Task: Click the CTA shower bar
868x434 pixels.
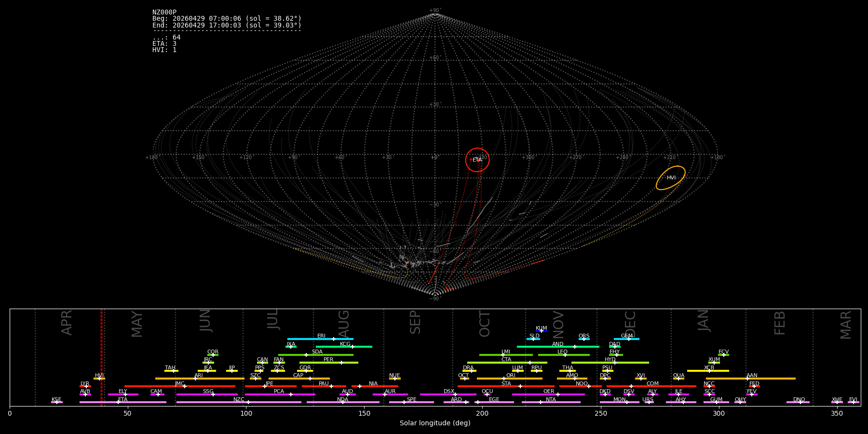Action: pyautogui.click(x=507, y=363)
